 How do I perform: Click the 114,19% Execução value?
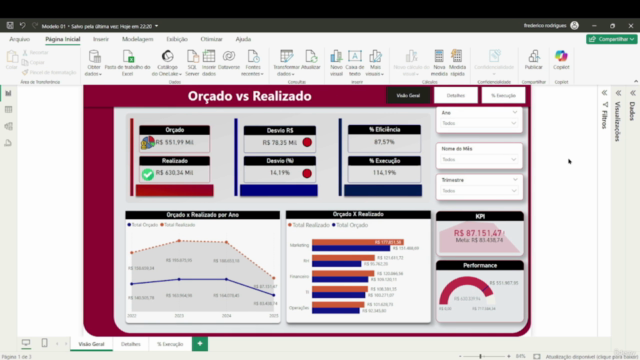coord(384,173)
